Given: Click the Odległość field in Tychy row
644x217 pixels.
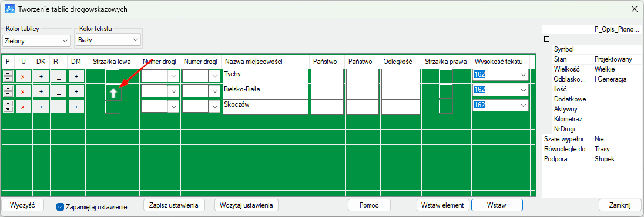Looking at the screenshot, I should coord(401,76).
